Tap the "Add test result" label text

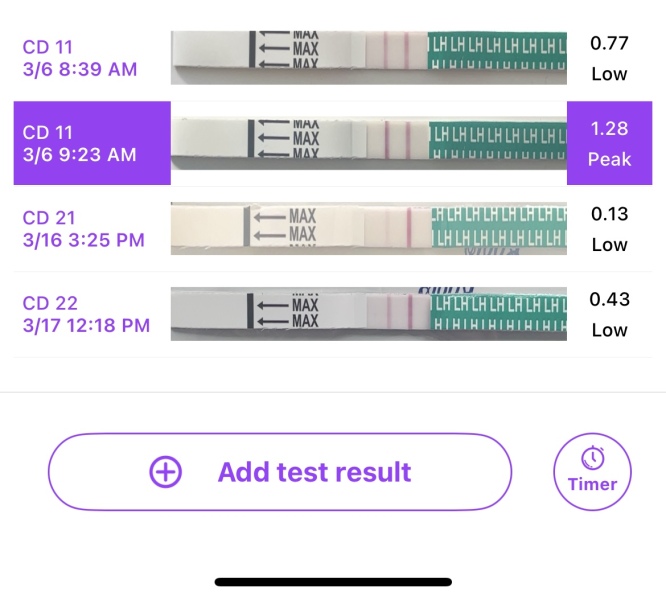314,472
